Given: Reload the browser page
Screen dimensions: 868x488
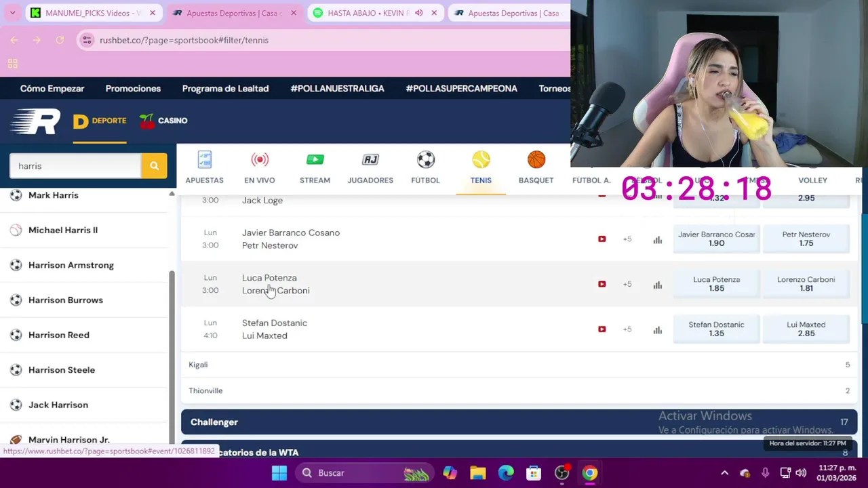Looking at the screenshot, I should 60,40.
